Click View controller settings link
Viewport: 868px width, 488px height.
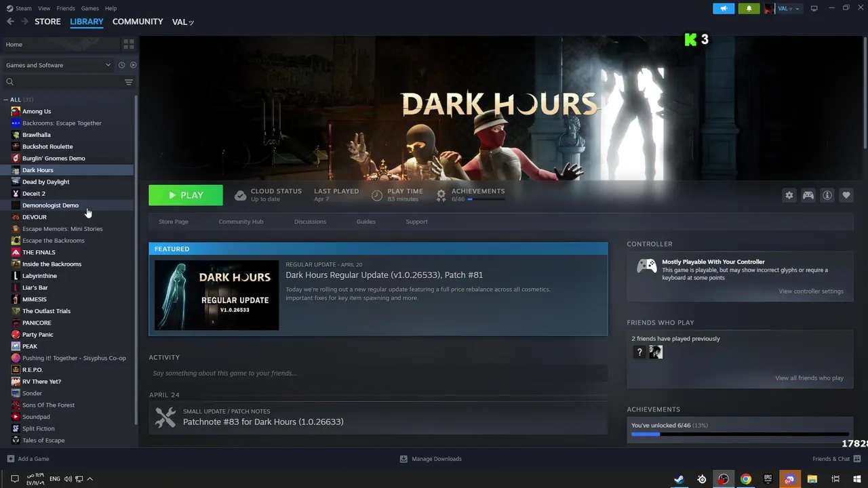[811, 291]
